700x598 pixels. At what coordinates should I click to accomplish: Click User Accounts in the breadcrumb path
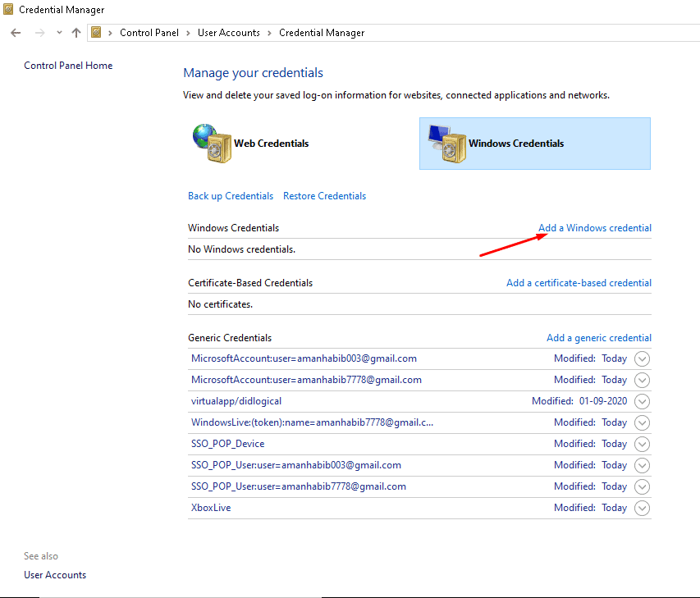(x=228, y=33)
